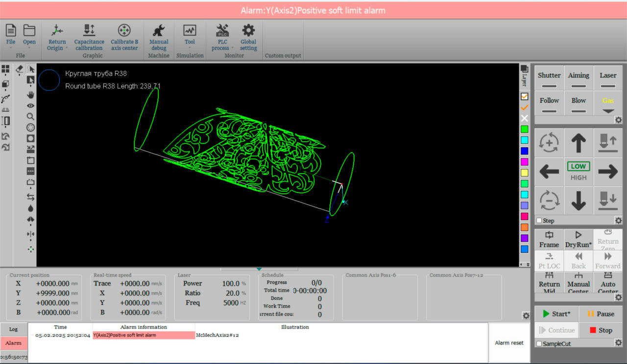This screenshot has width=627, height=364.
Task: Open settings gear beside Step checkbox
Action: (619, 221)
